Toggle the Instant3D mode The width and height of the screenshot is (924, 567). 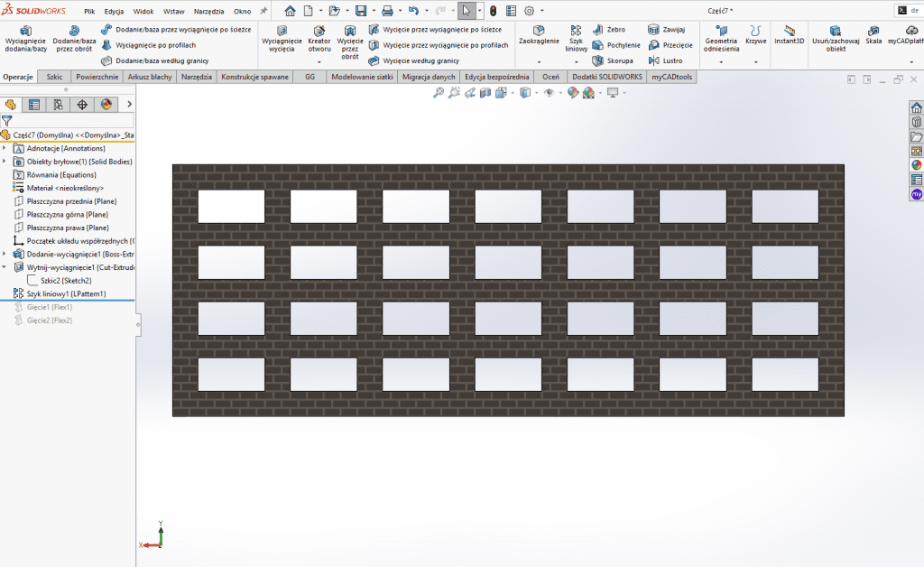(x=789, y=35)
